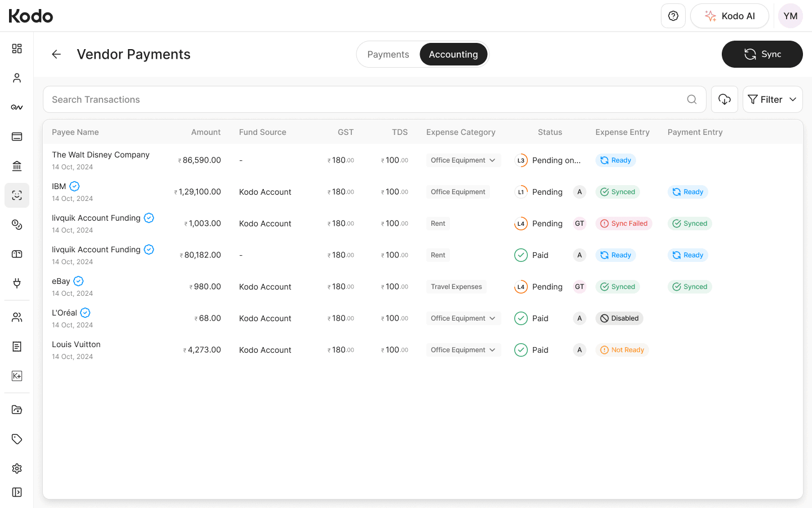Open the dashboard grid icon in sidebar
Image resolution: width=812 pixels, height=508 pixels.
pyautogui.click(x=17, y=49)
